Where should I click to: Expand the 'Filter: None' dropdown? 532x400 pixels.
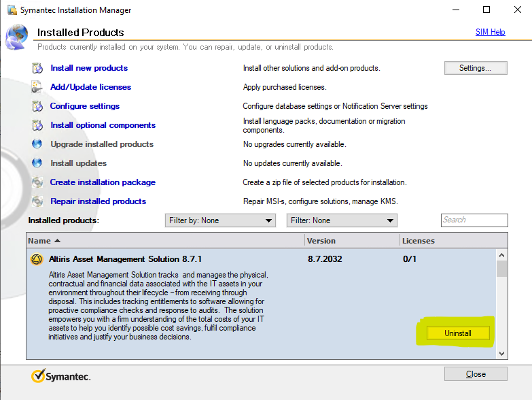click(x=342, y=220)
